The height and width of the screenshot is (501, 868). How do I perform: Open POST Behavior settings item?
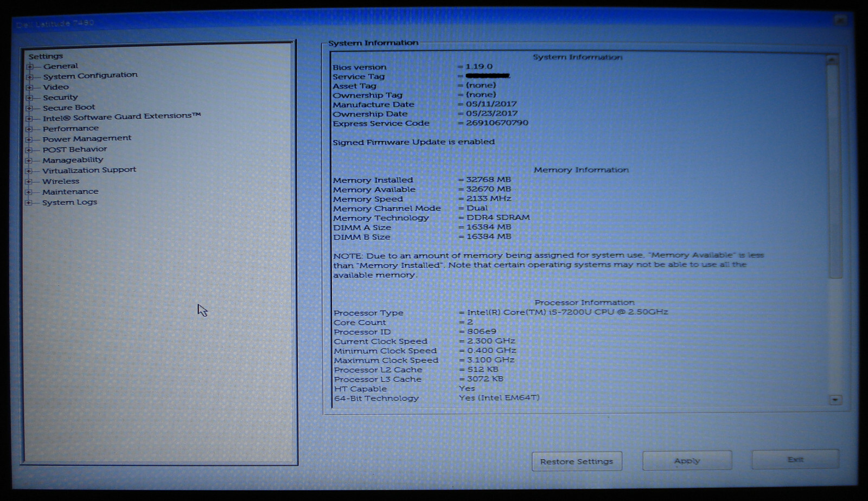[75, 150]
